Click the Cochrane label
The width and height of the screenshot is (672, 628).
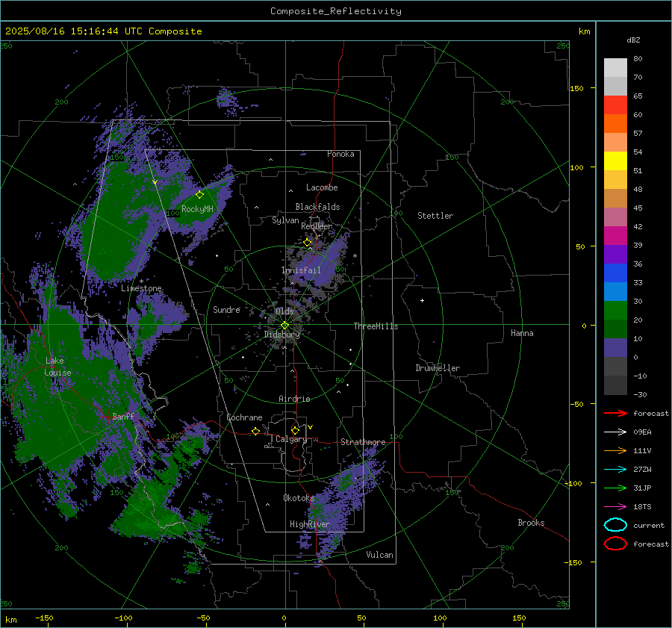coord(244,417)
